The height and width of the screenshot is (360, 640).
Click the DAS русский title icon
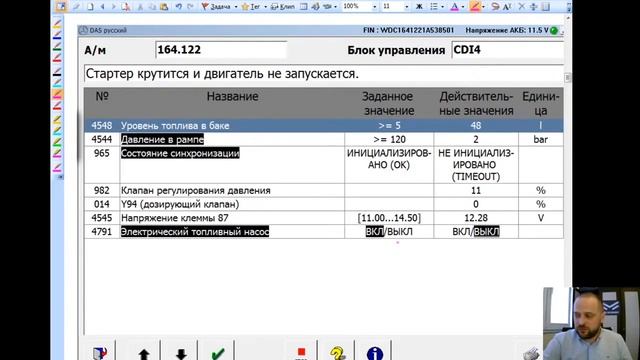[83, 30]
